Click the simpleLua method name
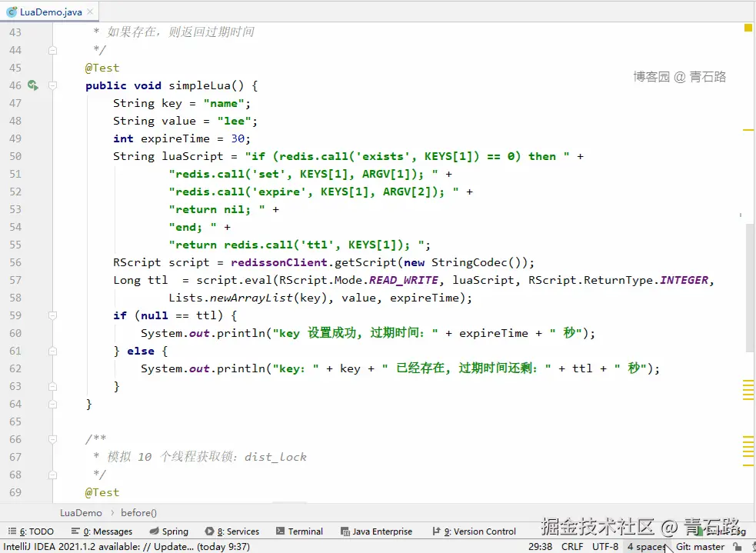Screen dimensions: 756x553 [x=199, y=85]
